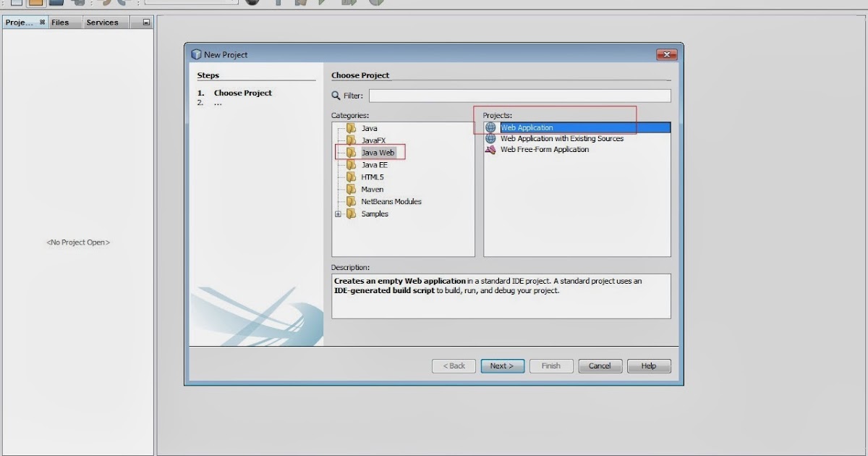Image resolution: width=868 pixels, height=456 pixels.
Task: Click the magnifier icon beside Filter
Action: coord(336,96)
